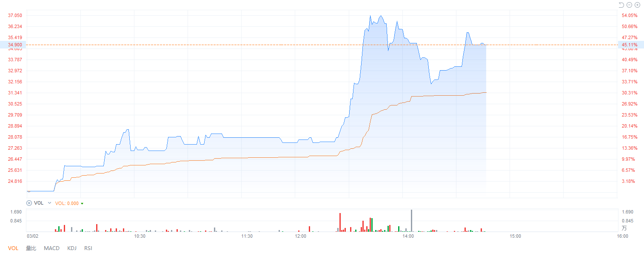The width and height of the screenshot is (644, 256).
Task: Click the 03/02 date label
Action: [x=33, y=236]
